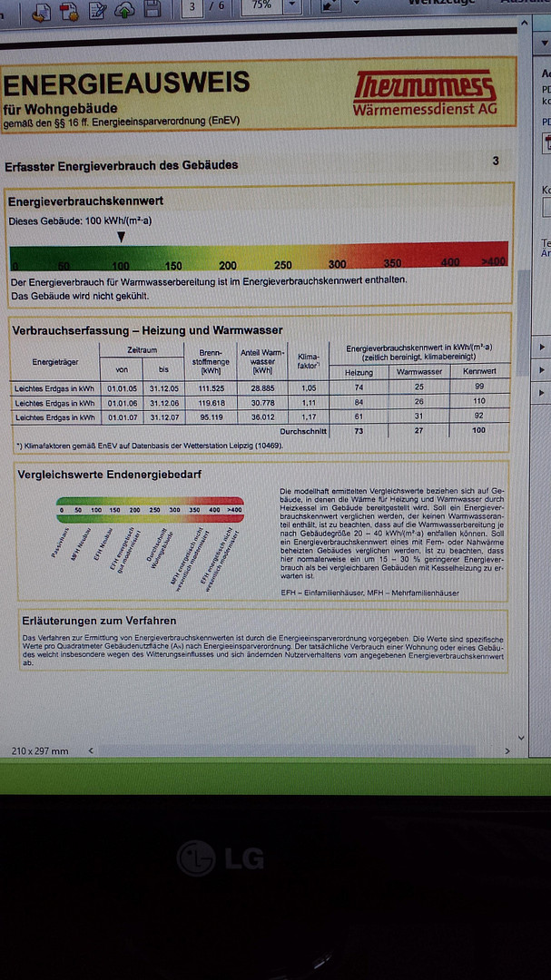Collapse the top side panel arrow

coord(542,44)
